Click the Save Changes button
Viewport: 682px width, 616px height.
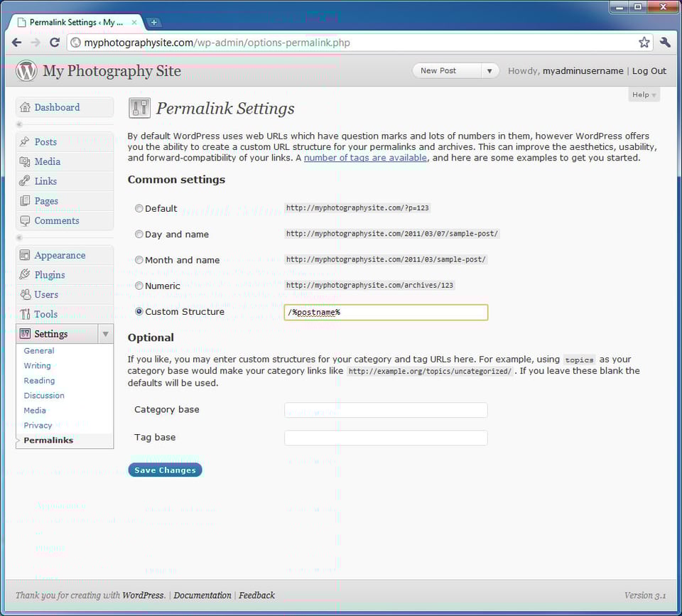[165, 470]
